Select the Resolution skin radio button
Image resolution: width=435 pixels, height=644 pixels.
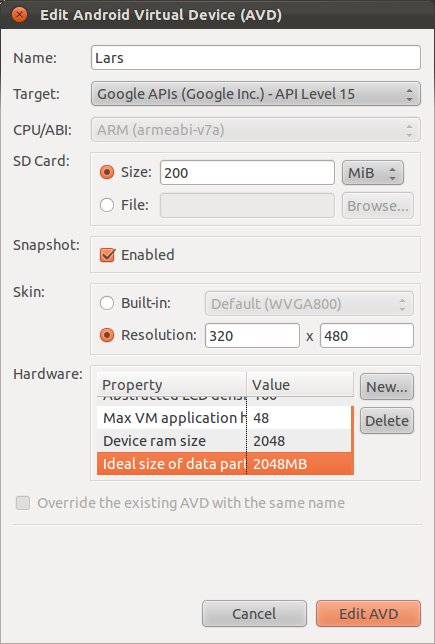(107, 336)
